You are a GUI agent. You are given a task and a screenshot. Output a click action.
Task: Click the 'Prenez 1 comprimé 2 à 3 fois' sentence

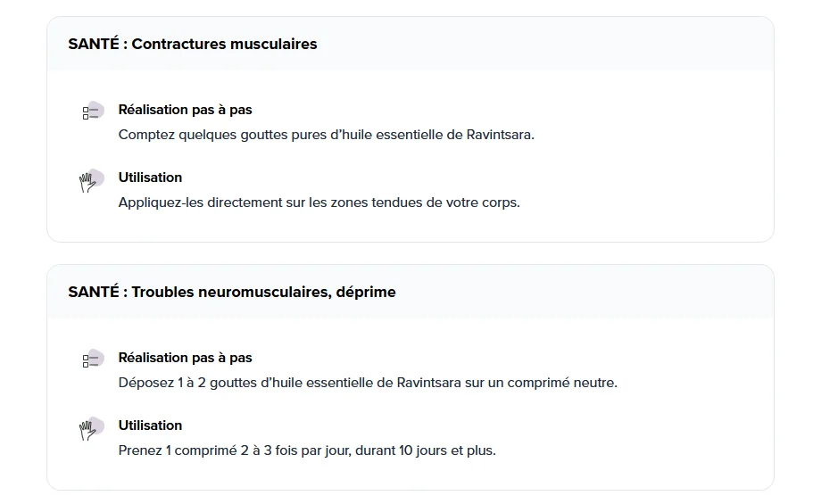coord(307,450)
